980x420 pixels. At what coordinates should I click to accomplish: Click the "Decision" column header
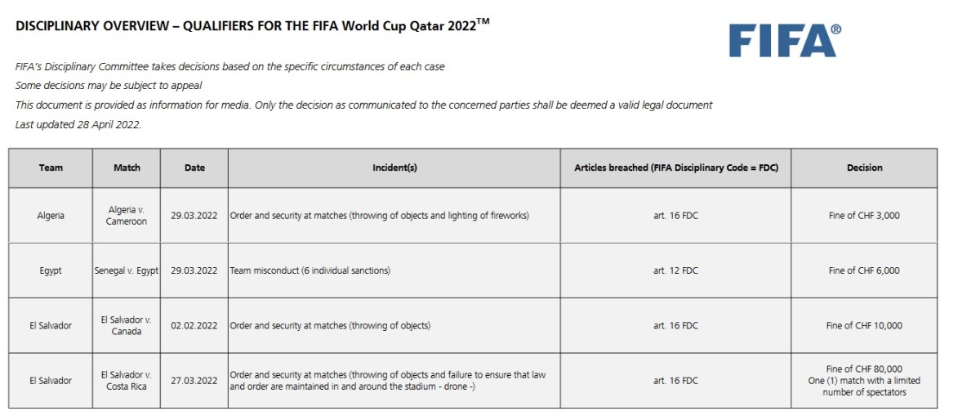[x=864, y=168]
